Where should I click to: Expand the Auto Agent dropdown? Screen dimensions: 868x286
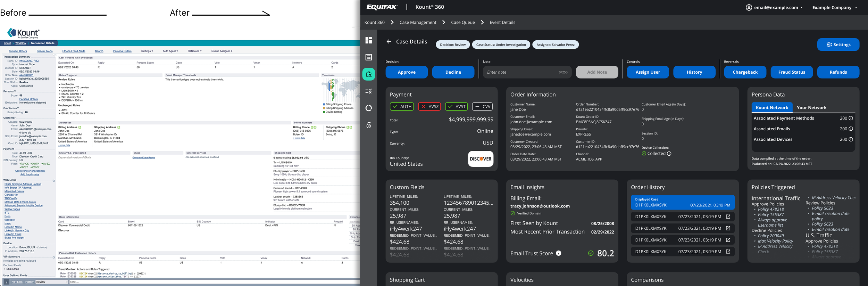170,51
